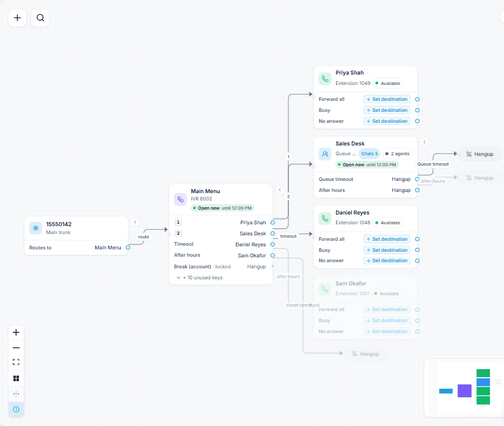Click Main Menu Open now schedule badge

point(222,208)
